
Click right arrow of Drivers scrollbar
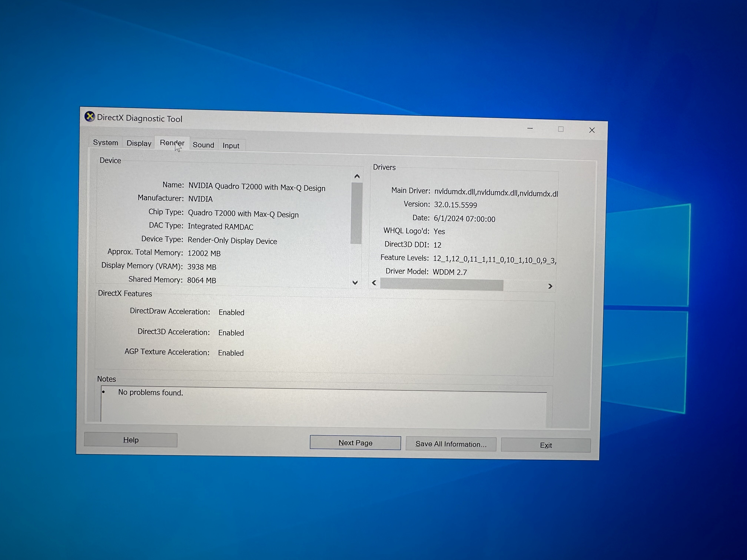point(550,286)
